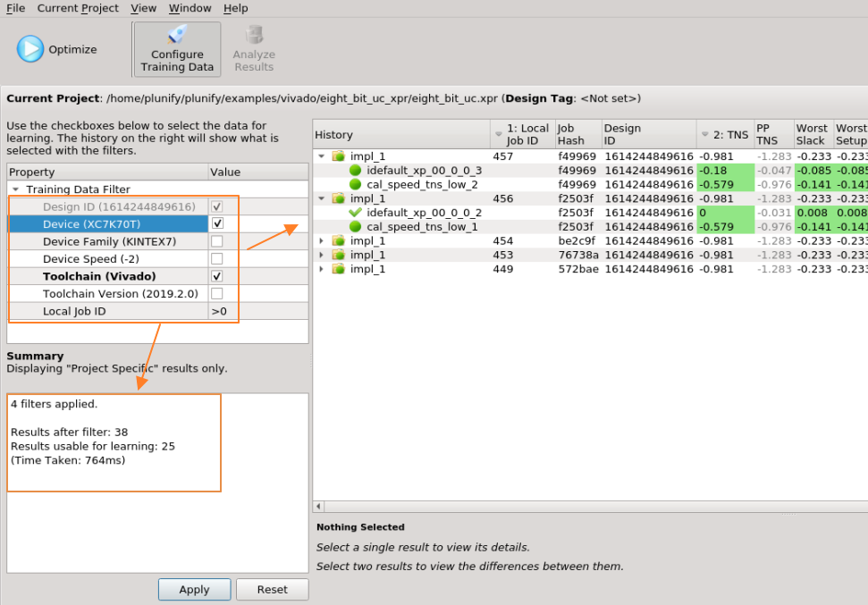The image size is (868, 605).
Task: Expand the impl_1 row with job 454
Action: tap(321, 240)
